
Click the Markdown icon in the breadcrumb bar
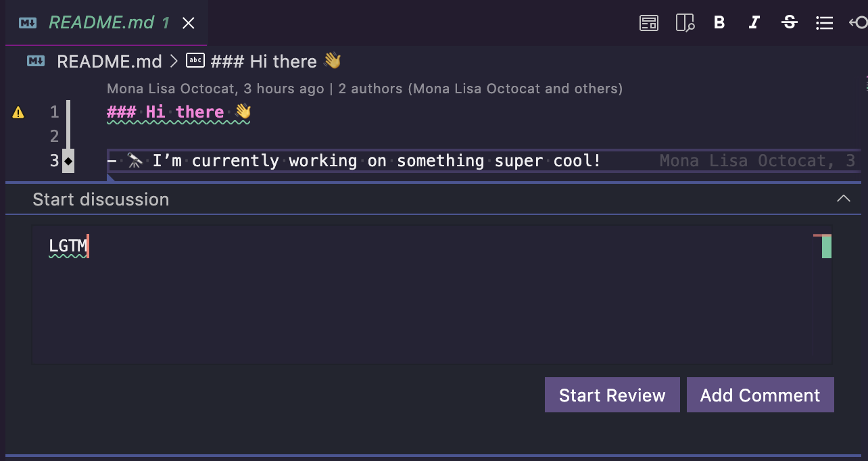tap(35, 60)
